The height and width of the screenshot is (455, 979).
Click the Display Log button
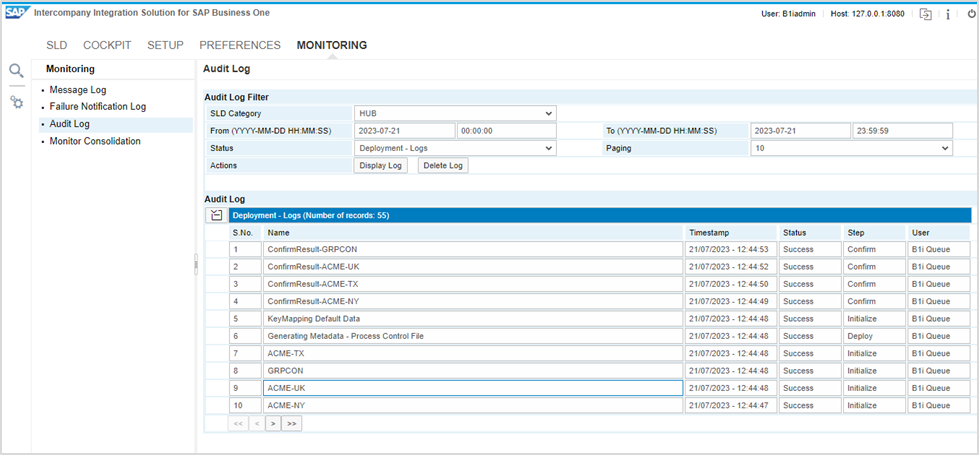point(380,165)
